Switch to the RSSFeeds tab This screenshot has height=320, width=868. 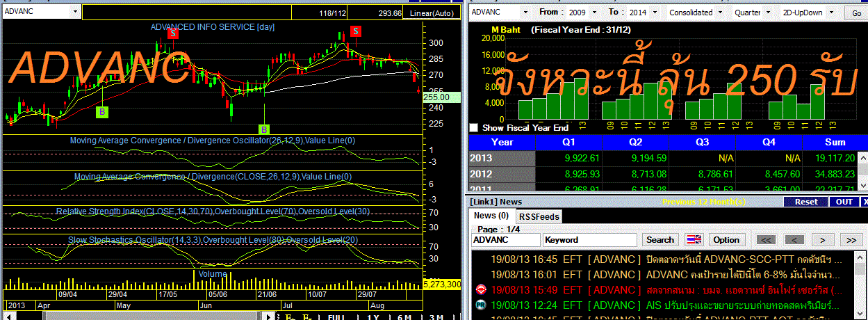point(540,216)
